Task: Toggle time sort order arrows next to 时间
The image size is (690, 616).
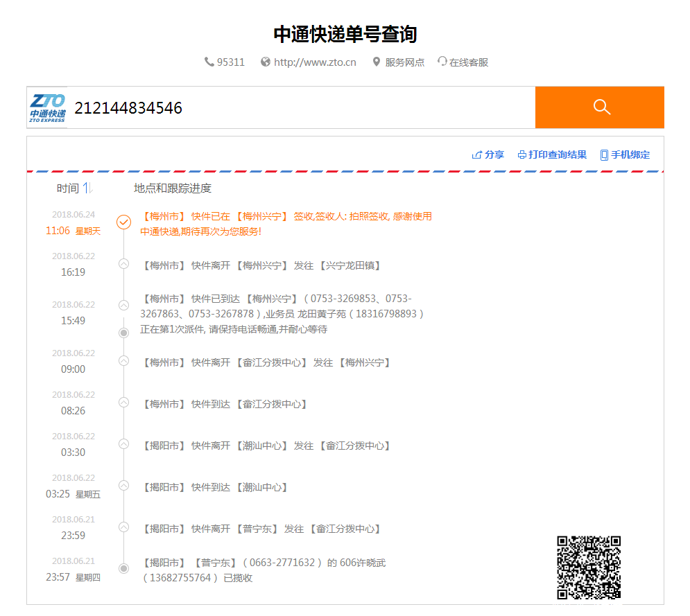Action: tap(87, 188)
